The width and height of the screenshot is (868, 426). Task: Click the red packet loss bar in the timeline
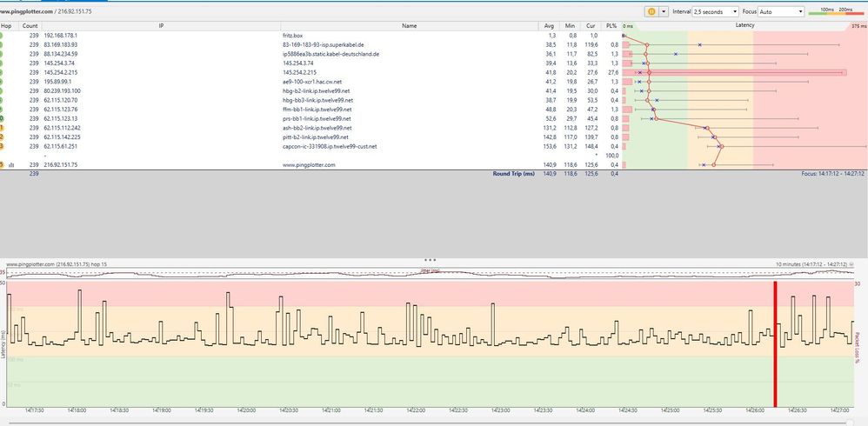point(775,344)
